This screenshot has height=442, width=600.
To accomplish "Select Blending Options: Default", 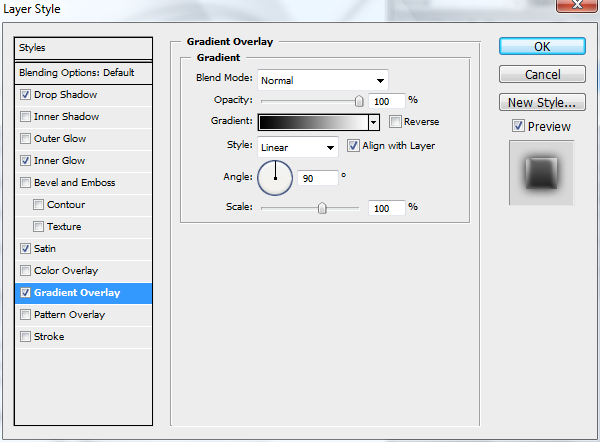I will (x=83, y=73).
